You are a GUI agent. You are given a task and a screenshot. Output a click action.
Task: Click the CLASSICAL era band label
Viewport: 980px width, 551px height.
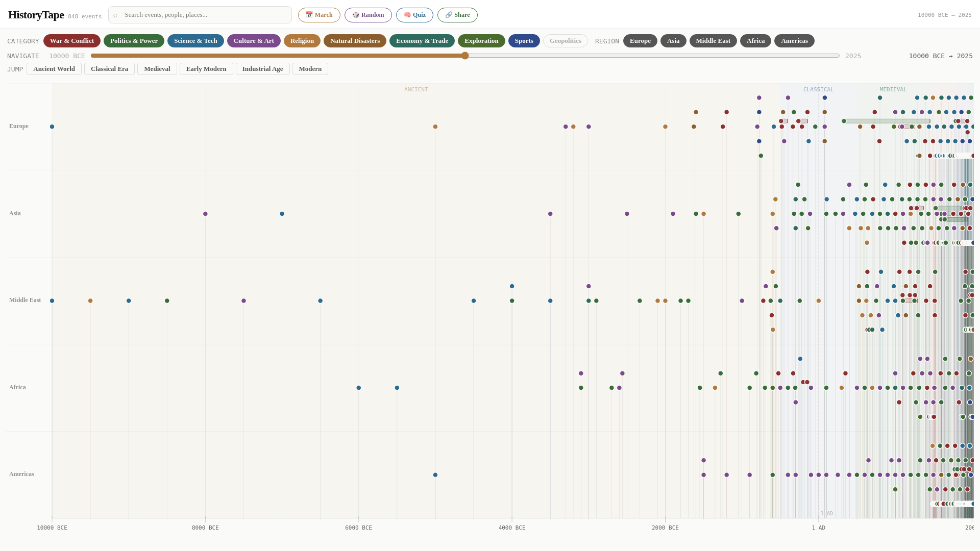point(818,89)
